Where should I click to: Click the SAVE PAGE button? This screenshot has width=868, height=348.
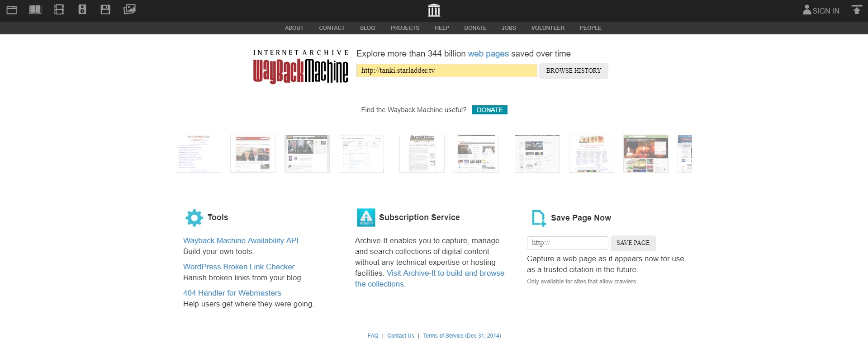(633, 243)
